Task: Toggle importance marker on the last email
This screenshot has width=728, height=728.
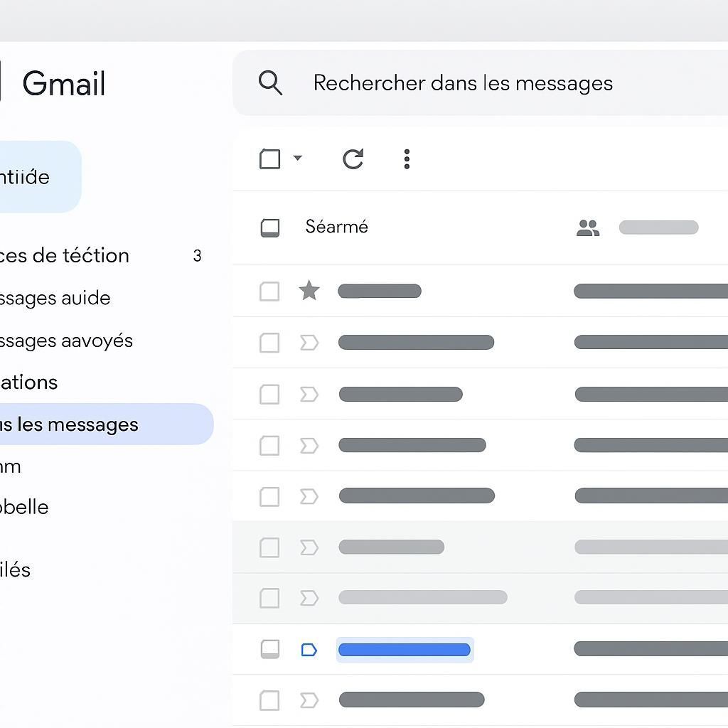Action: (x=309, y=700)
